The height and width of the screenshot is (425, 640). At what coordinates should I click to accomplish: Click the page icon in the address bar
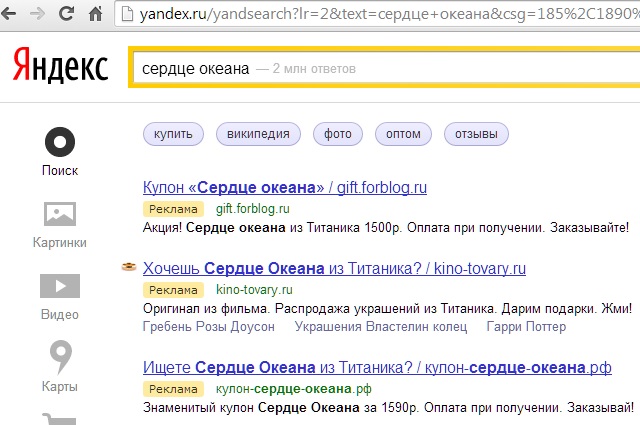pos(127,14)
